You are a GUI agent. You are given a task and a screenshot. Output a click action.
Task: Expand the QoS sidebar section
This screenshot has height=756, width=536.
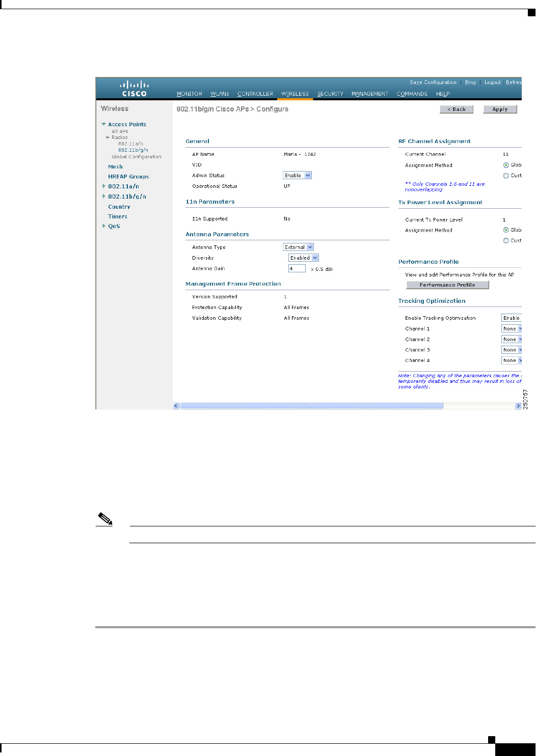click(x=104, y=226)
